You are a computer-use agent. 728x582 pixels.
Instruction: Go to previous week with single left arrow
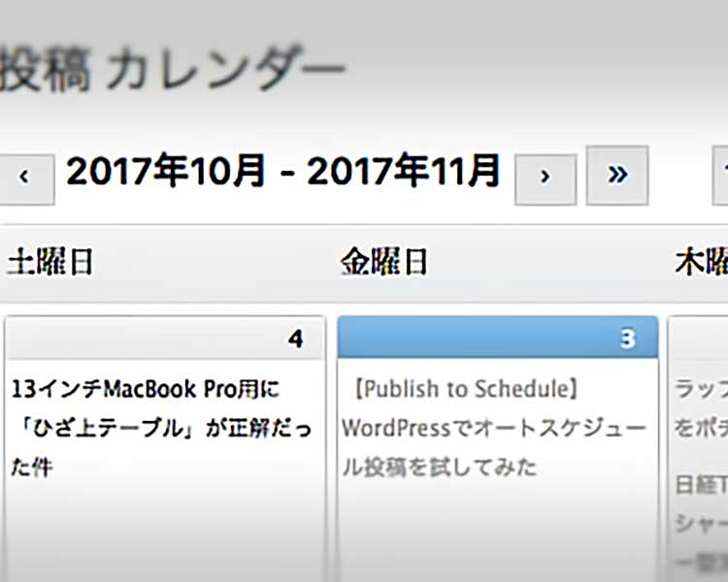25,179
